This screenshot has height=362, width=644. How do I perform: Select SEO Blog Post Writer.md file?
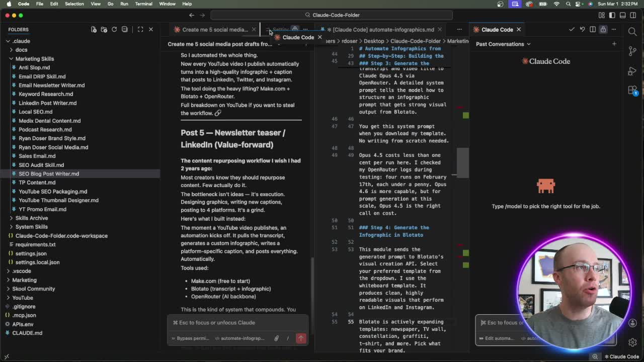tap(49, 174)
